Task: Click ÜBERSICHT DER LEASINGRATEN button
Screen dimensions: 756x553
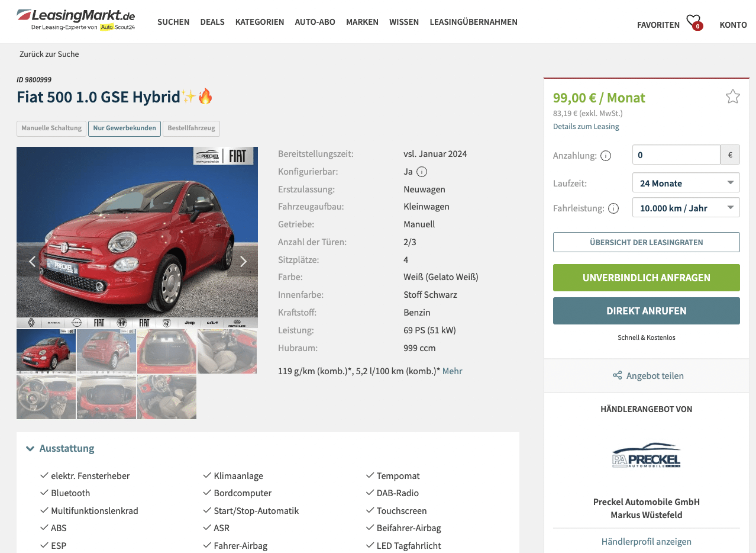Action: (x=647, y=242)
